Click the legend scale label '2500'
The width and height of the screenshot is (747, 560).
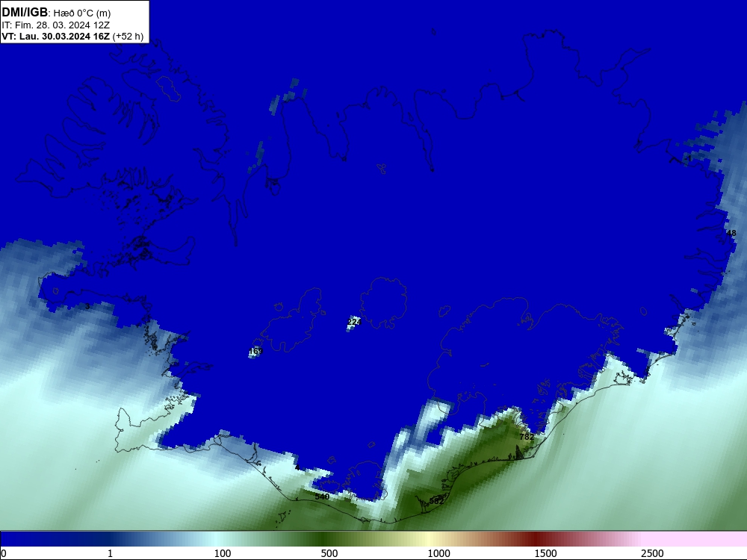click(x=652, y=553)
